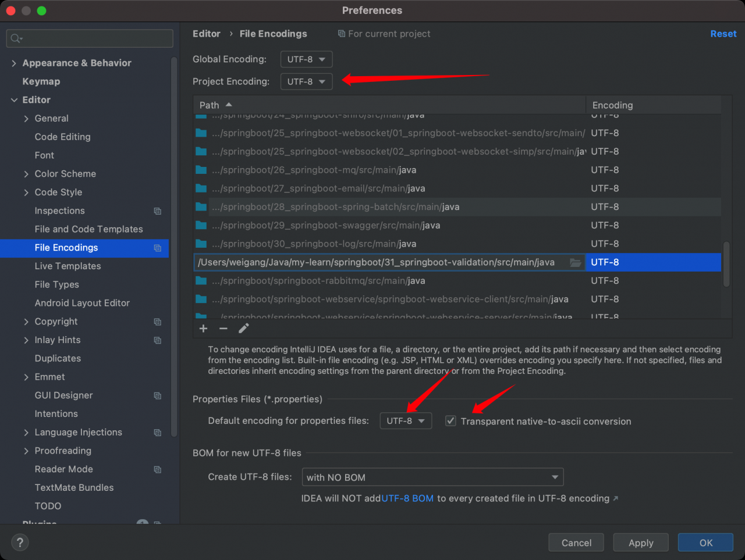
Task: Click the add path plus icon
Action: point(203,329)
